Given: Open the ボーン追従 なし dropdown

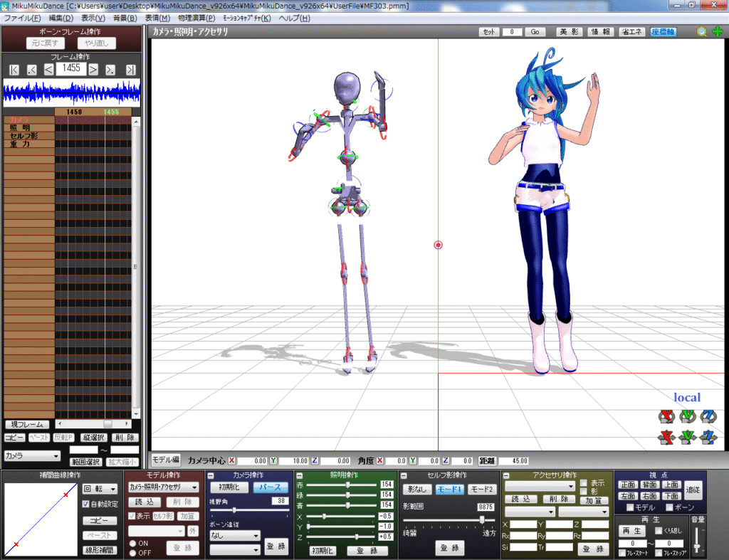Looking at the screenshot, I should coord(234,535).
